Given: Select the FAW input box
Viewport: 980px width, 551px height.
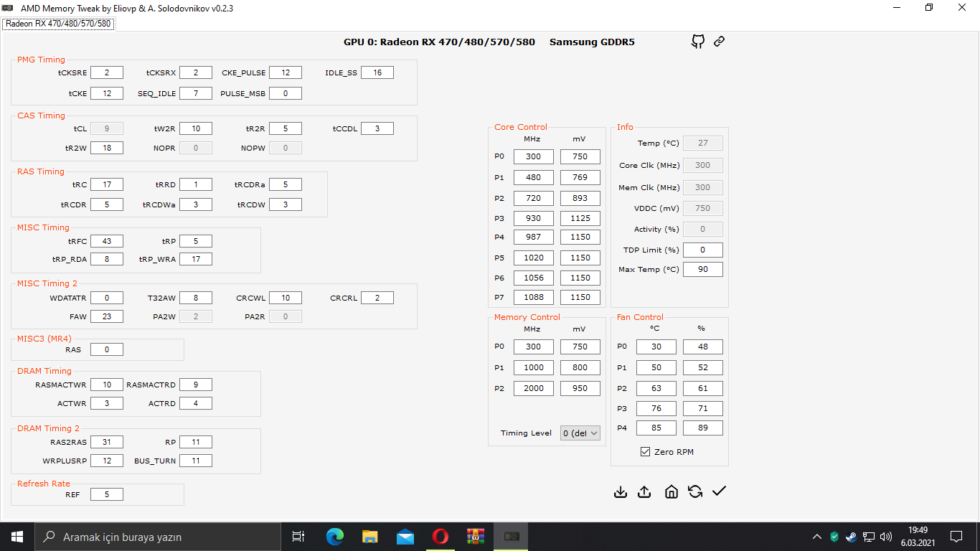Looking at the screenshot, I should coord(107,316).
